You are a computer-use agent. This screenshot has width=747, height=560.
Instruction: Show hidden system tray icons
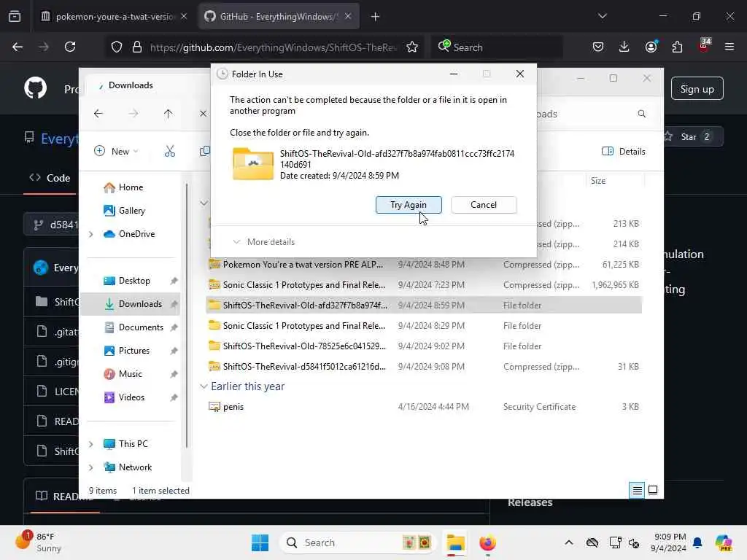(569, 542)
